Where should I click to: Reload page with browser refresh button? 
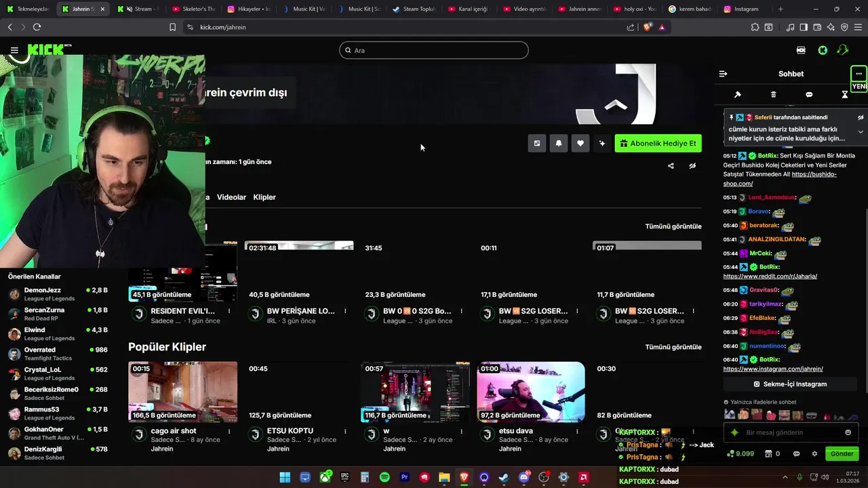(x=37, y=27)
